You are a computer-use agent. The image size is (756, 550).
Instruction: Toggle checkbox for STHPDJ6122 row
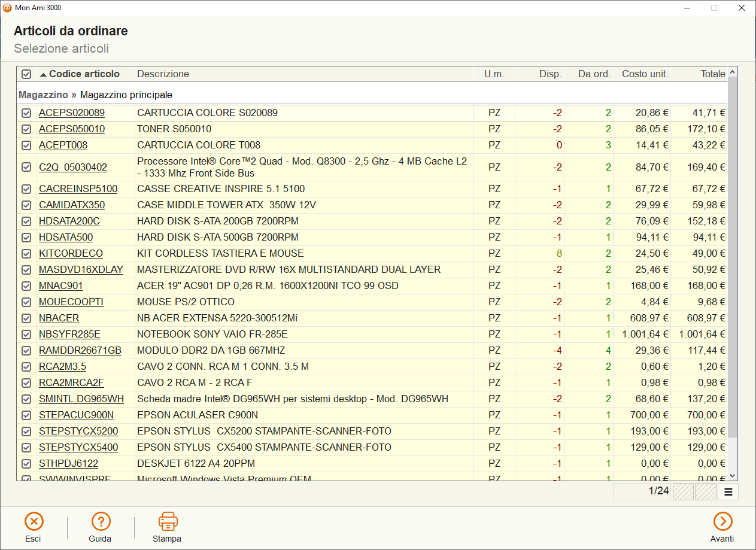click(26, 464)
